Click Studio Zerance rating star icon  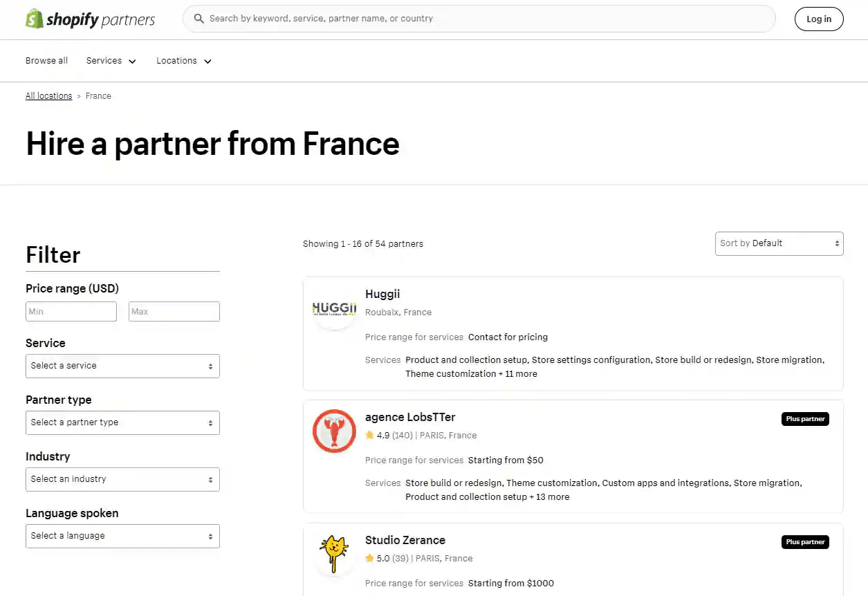[x=370, y=559]
